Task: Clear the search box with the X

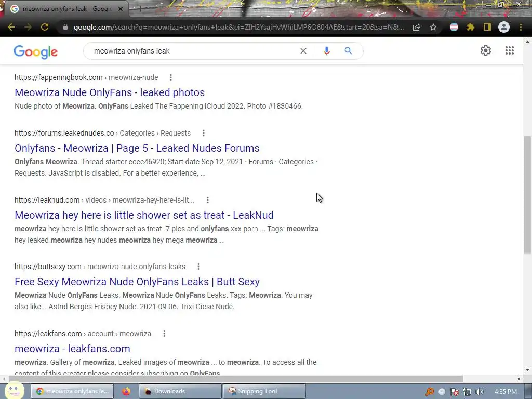Action: coord(303,51)
